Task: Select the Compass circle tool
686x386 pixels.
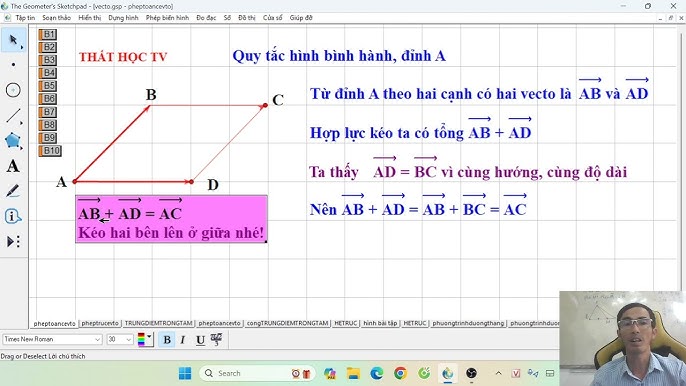Action: [14, 90]
